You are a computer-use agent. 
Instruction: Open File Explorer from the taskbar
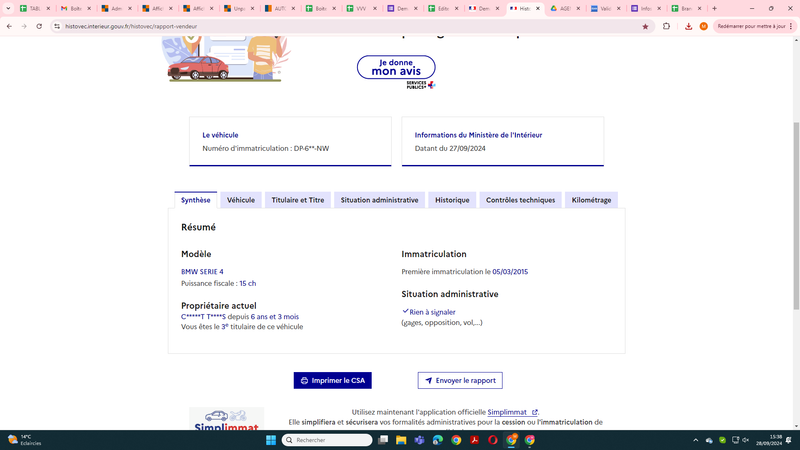[401, 440]
